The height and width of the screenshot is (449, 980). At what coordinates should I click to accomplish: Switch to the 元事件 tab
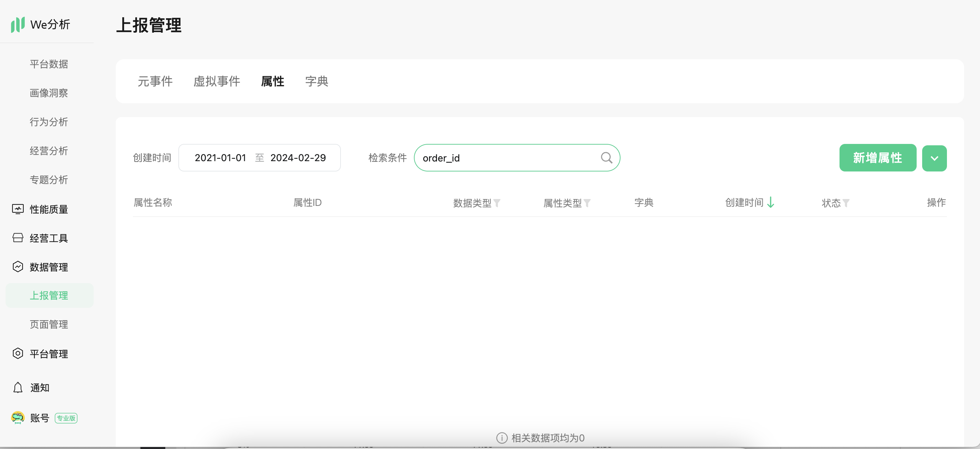click(155, 81)
